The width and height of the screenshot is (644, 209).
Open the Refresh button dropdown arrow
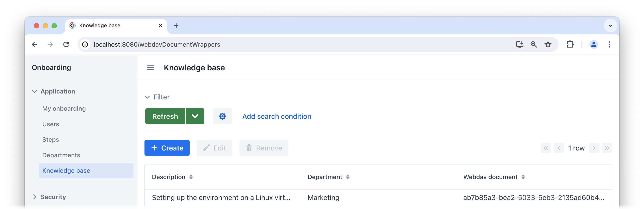(x=195, y=116)
